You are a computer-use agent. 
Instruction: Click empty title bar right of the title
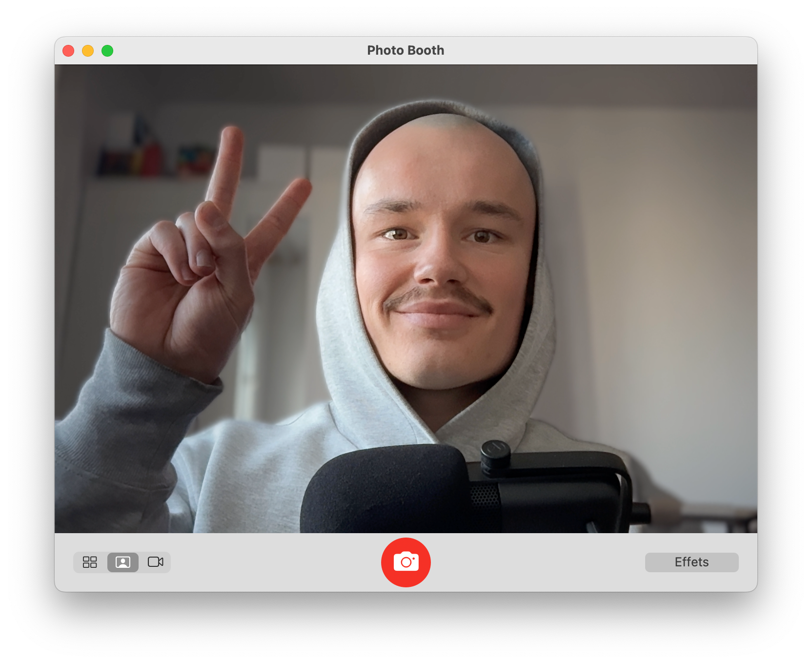[x=586, y=51]
